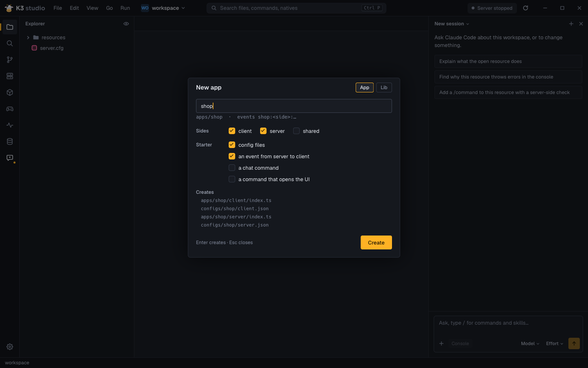Open the gamepad icon in sidebar
The width and height of the screenshot is (588, 368).
[x=10, y=109]
